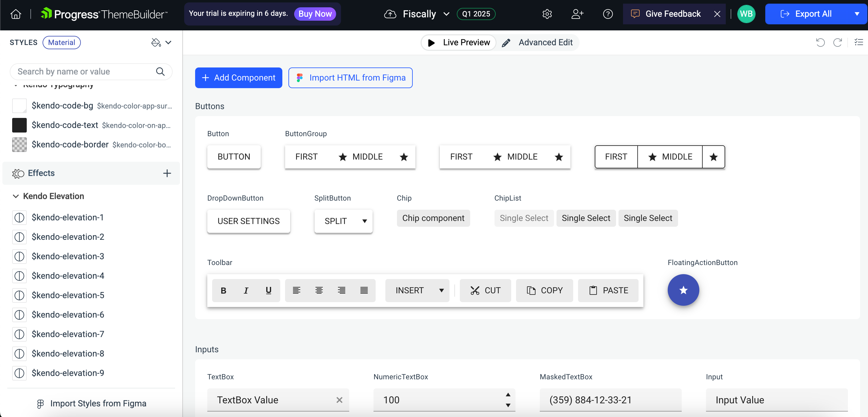Screen dimensions: 868x417
Task: Click the PASTE toolbar button
Action: (608, 290)
